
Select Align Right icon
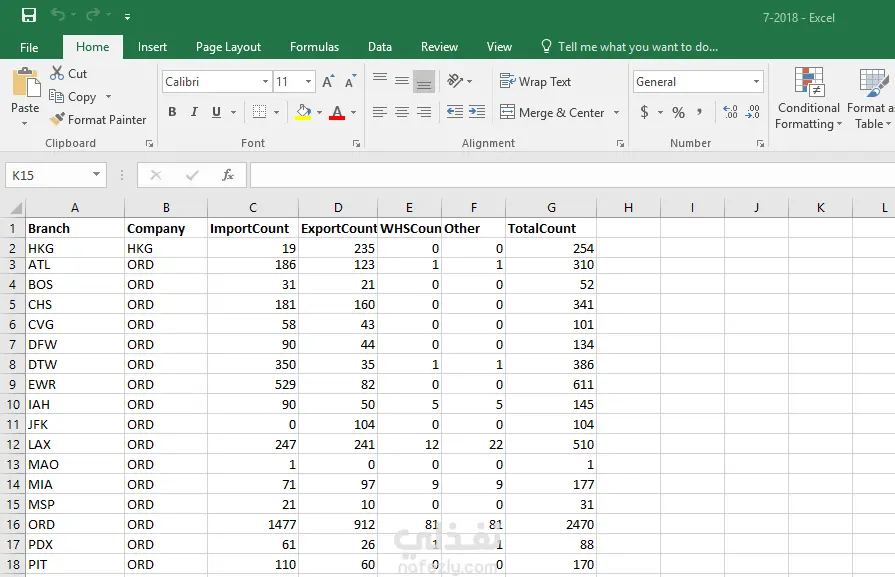[x=424, y=112]
